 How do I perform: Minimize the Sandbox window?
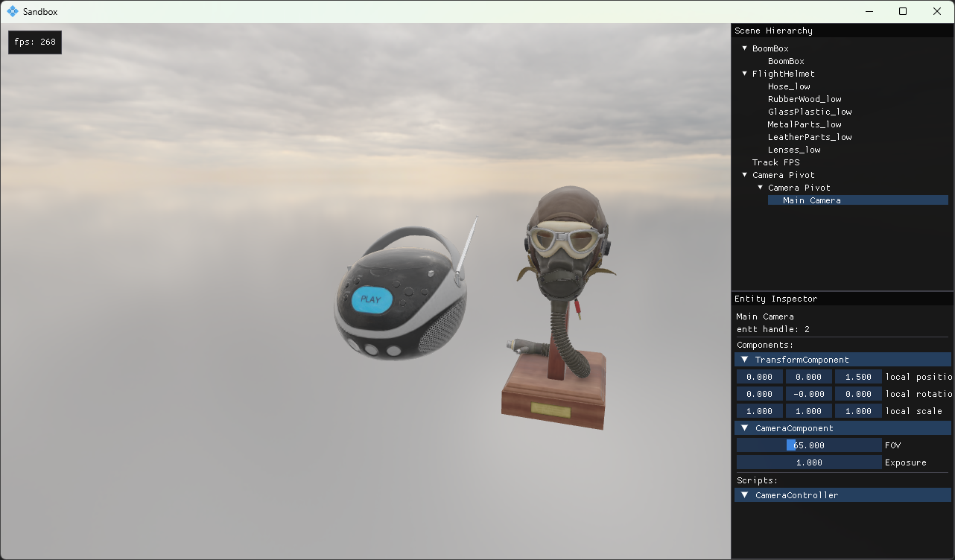tap(869, 11)
